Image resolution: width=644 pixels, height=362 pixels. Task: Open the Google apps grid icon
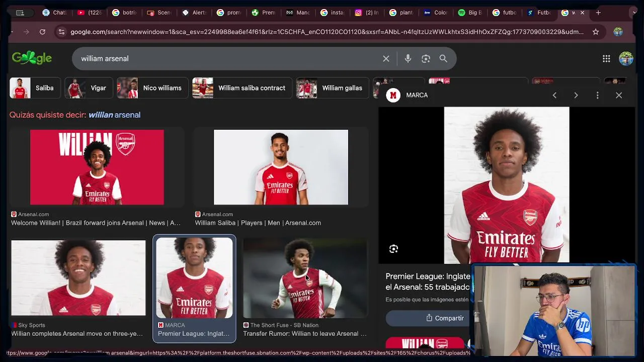coord(606,59)
